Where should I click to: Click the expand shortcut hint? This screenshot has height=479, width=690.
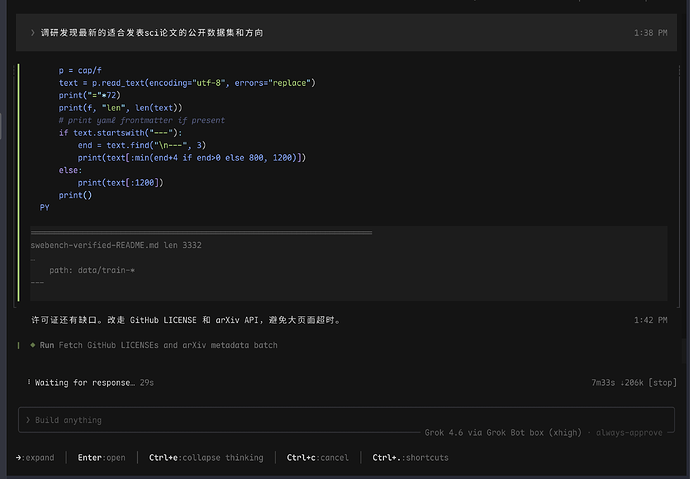(x=35, y=457)
